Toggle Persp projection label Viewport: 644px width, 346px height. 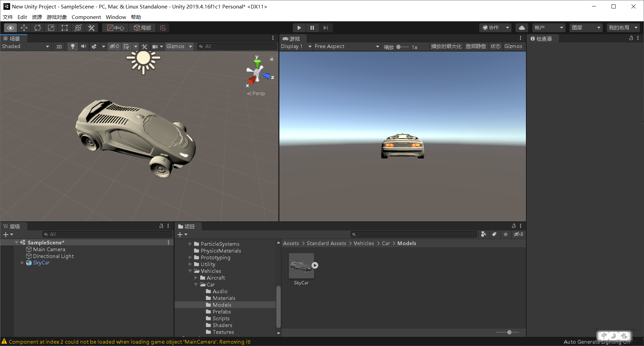click(256, 93)
